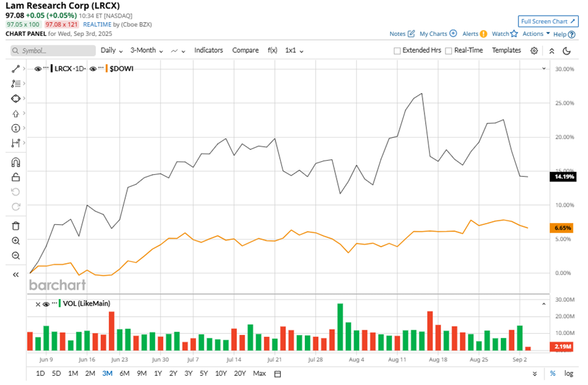Open LRCX series options ellipsis

pos(46,68)
